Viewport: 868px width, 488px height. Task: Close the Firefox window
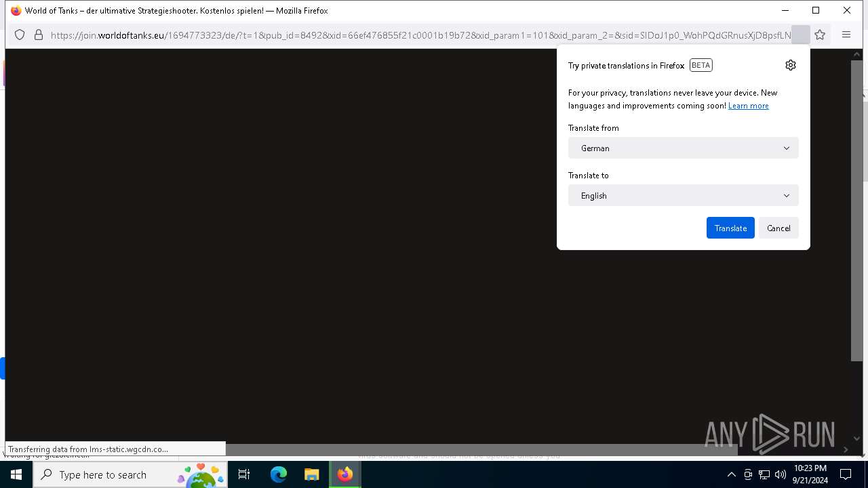point(847,11)
